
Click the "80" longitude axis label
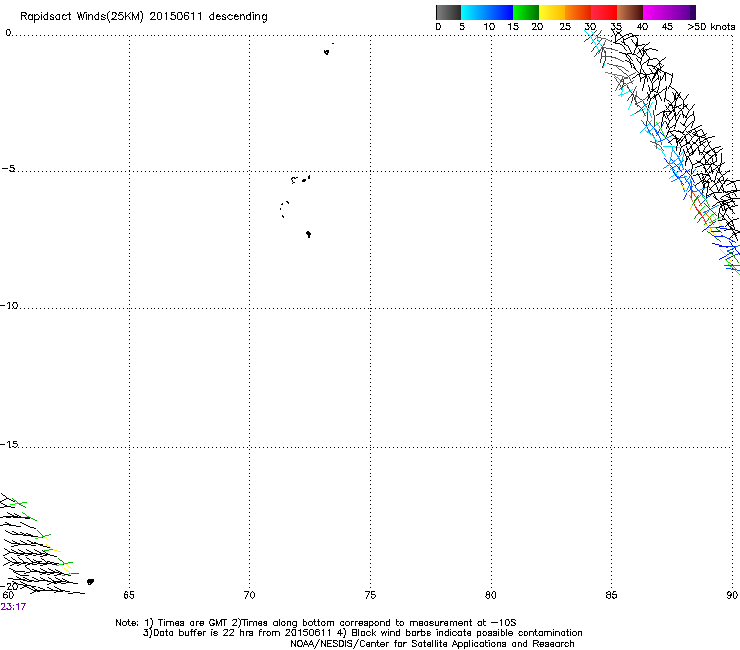click(x=491, y=595)
